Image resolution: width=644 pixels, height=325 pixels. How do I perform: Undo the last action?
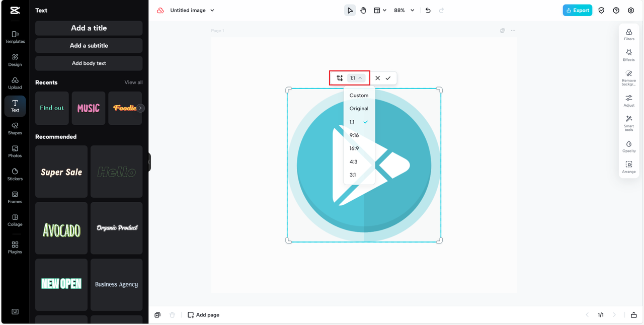coord(428,10)
